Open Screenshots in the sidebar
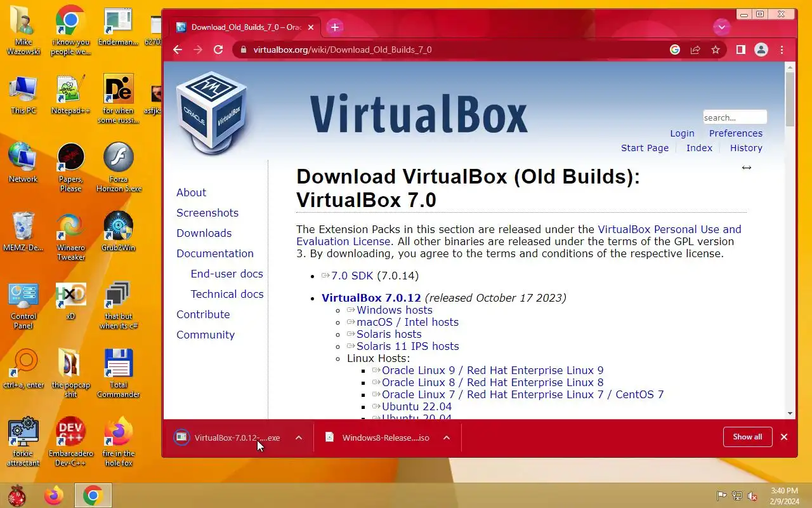The height and width of the screenshot is (508, 812). point(207,213)
